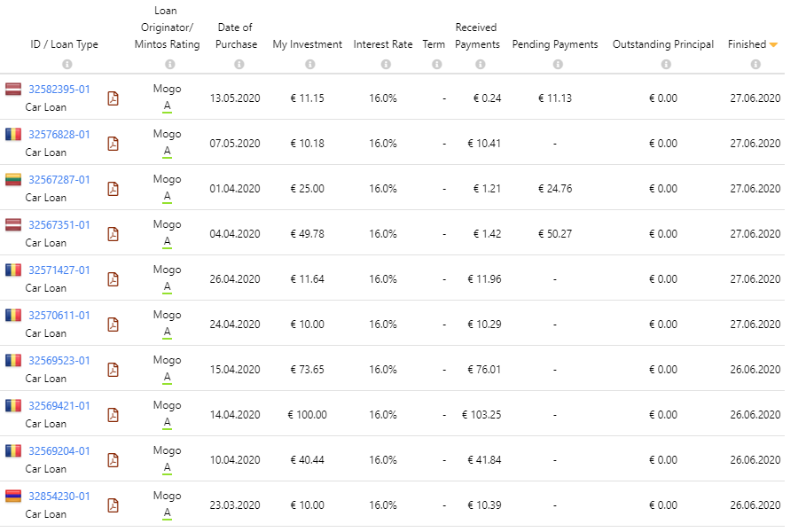The image size is (806, 532).
Task: Toggle sort arrow next to Finished
Action: 774,44
